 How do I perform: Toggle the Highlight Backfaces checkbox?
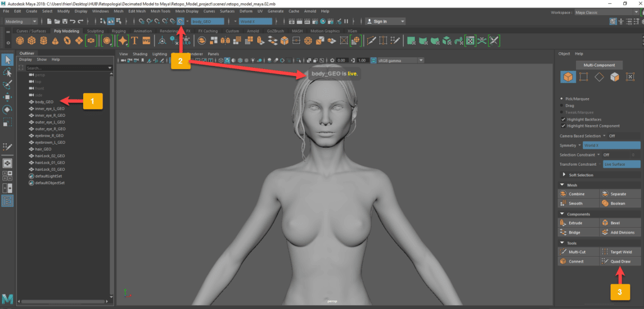tap(562, 119)
